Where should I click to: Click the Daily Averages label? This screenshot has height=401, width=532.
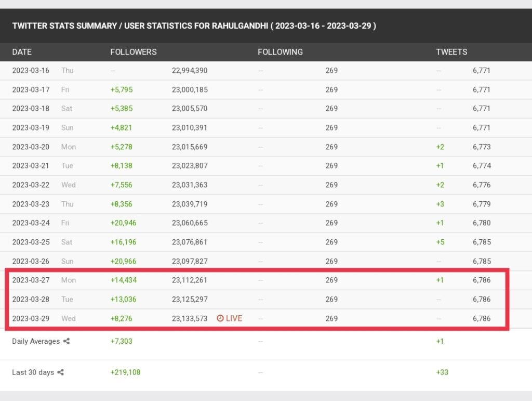pyautogui.click(x=36, y=341)
